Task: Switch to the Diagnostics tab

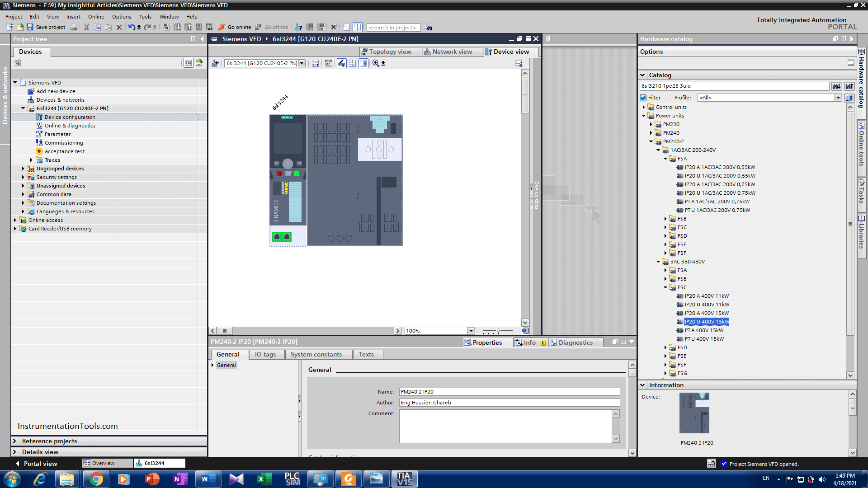Action: pyautogui.click(x=576, y=343)
